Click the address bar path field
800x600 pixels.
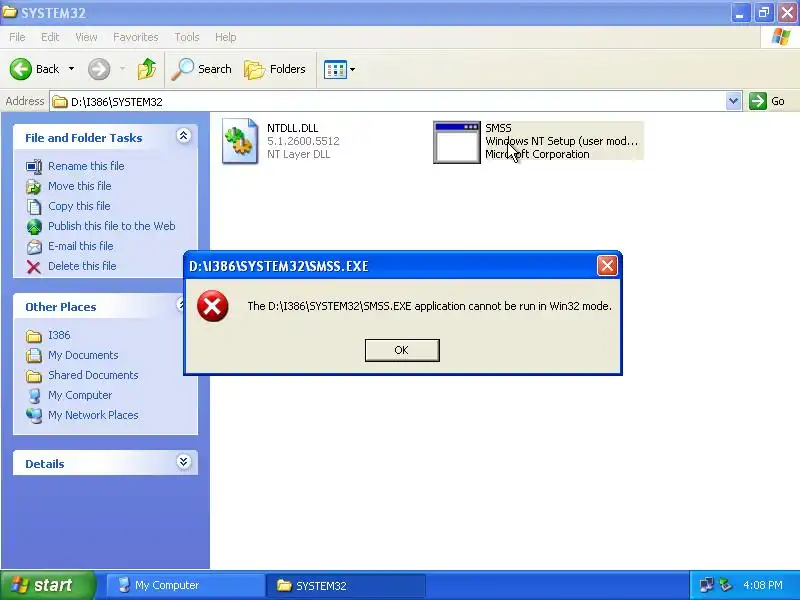tap(388, 102)
